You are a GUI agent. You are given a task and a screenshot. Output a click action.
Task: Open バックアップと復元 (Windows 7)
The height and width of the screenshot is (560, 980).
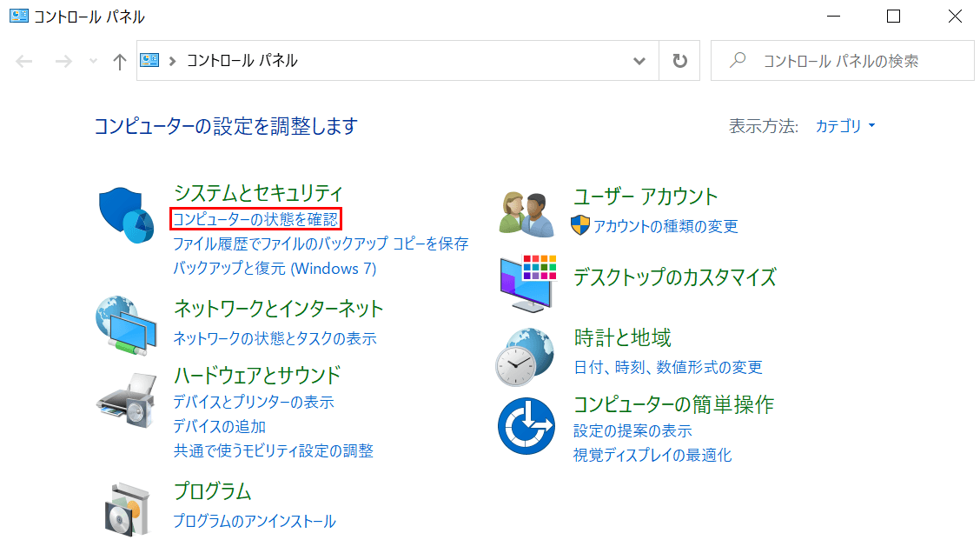click(x=275, y=268)
